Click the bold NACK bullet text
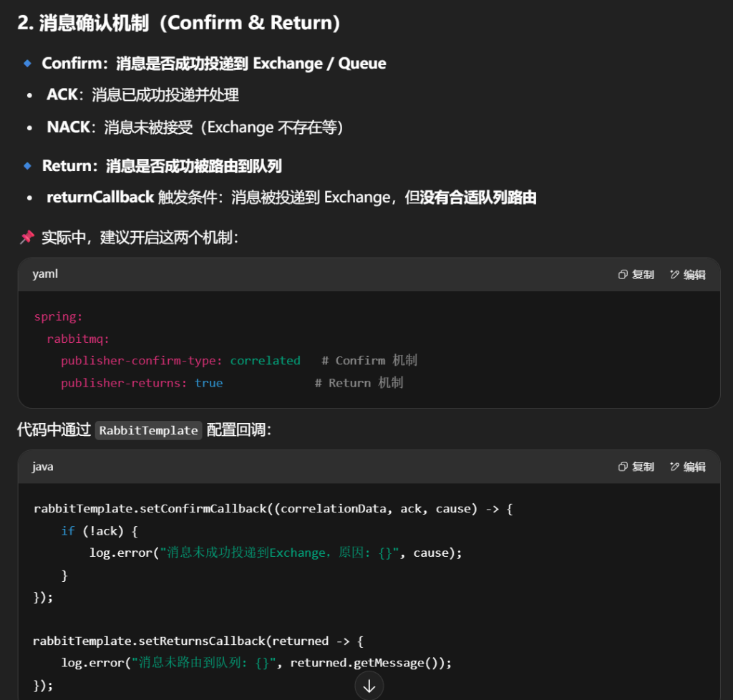Image resolution: width=733 pixels, height=700 pixels. tap(69, 127)
